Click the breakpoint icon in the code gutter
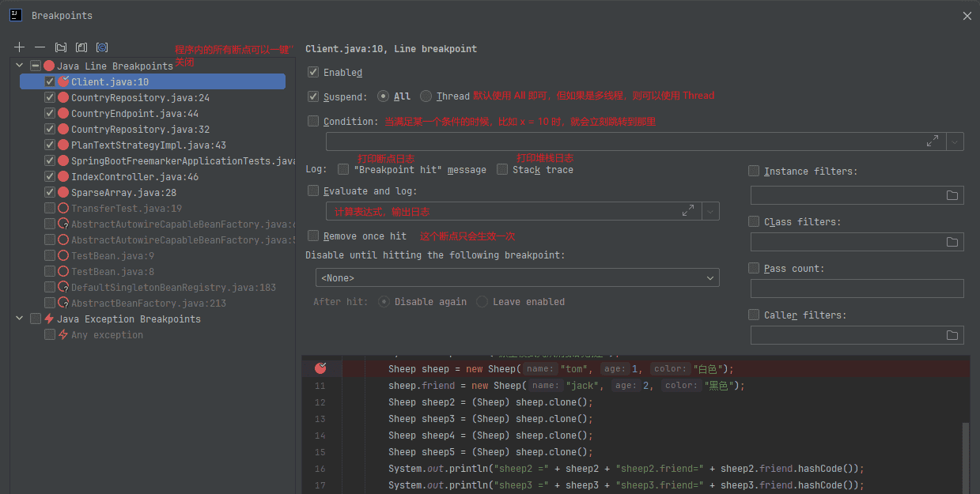This screenshot has width=980, height=494. tap(320, 368)
